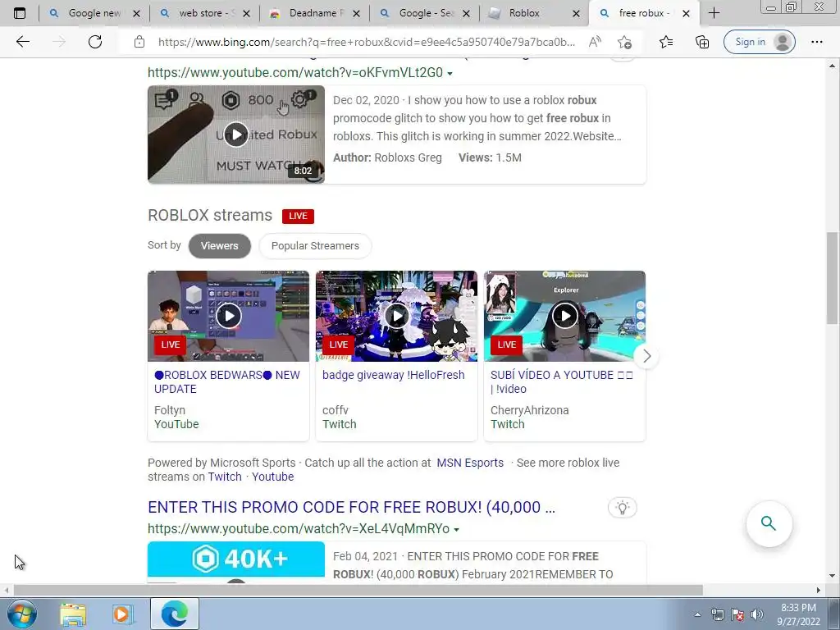Sort streams by Popular Streamers
The image size is (840, 630).
(315, 246)
